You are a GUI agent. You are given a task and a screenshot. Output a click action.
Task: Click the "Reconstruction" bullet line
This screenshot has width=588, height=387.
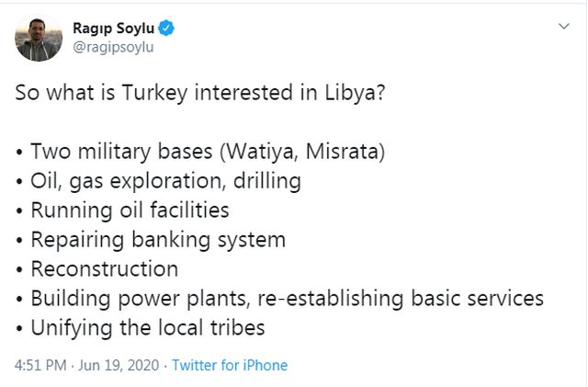click(97, 269)
